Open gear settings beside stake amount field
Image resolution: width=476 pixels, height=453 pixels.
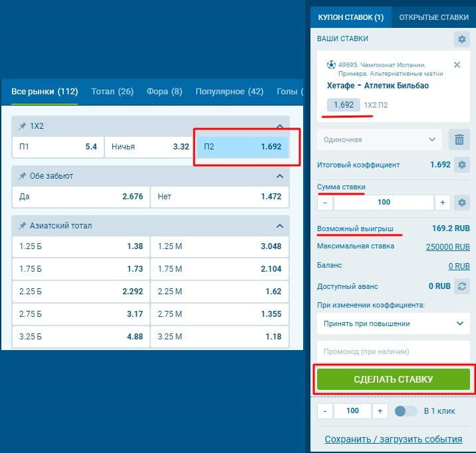coord(461,203)
